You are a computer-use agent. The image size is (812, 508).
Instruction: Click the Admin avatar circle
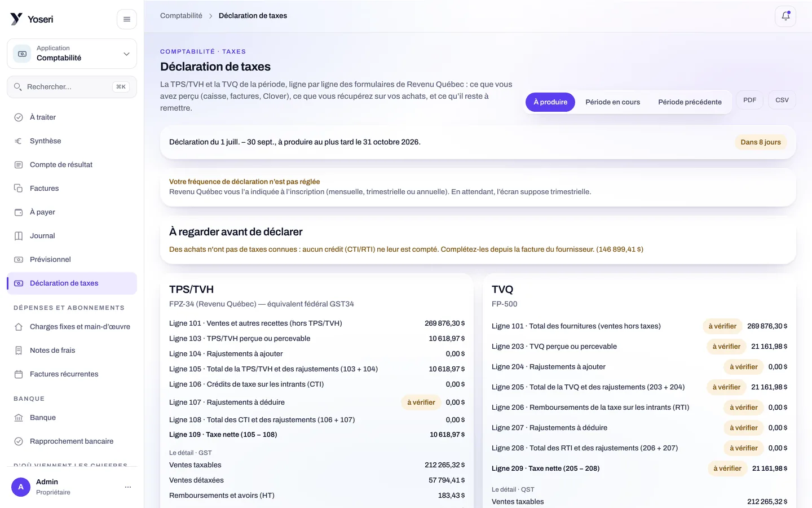coord(21,487)
